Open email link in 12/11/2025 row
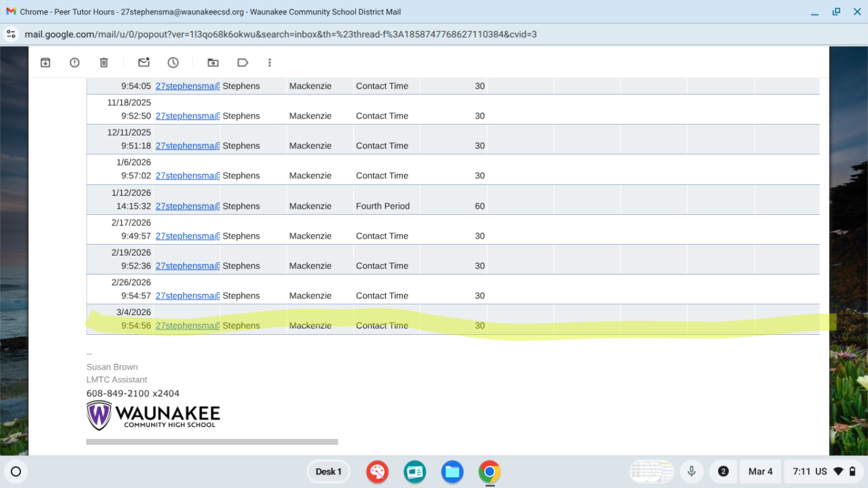The image size is (868, 488). pos(188,146)
